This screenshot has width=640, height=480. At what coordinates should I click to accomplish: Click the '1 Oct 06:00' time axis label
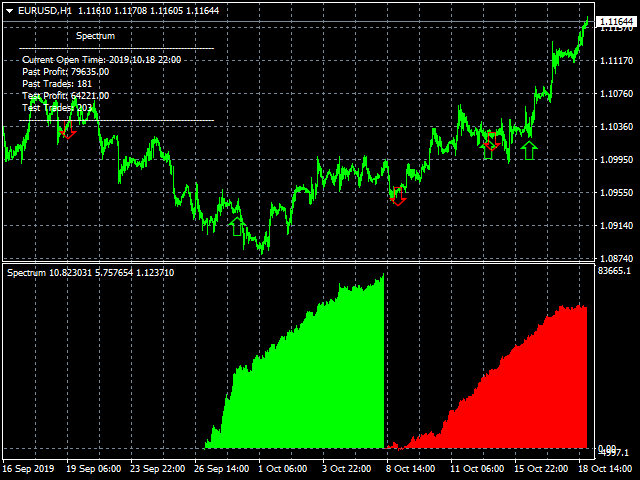tap(283, 469)
